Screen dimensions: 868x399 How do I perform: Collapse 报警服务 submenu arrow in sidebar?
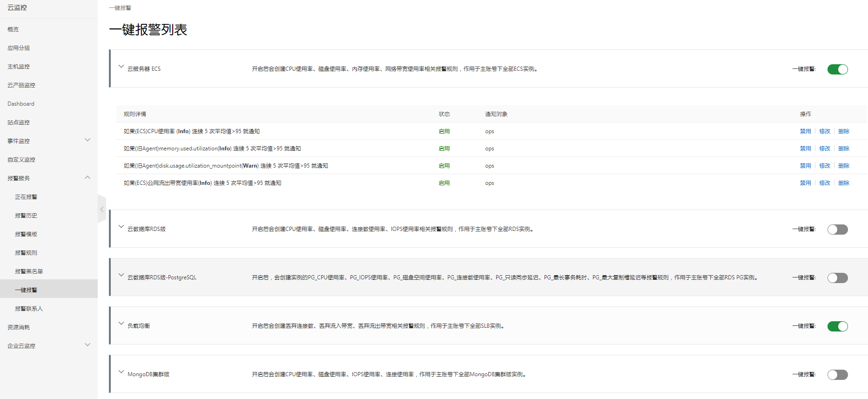tap(87, 177)
